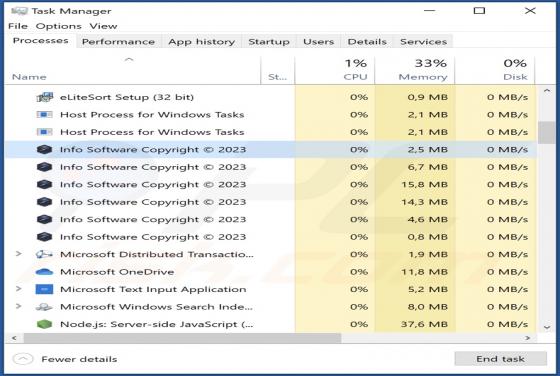The image size is (560, 376).
Task: Click the 1,9 MB memory value
Action: point(428,254)
